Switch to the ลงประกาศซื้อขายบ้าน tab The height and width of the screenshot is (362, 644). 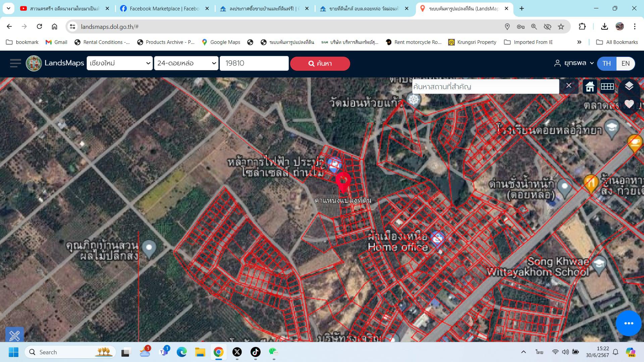tap(265, 9)
